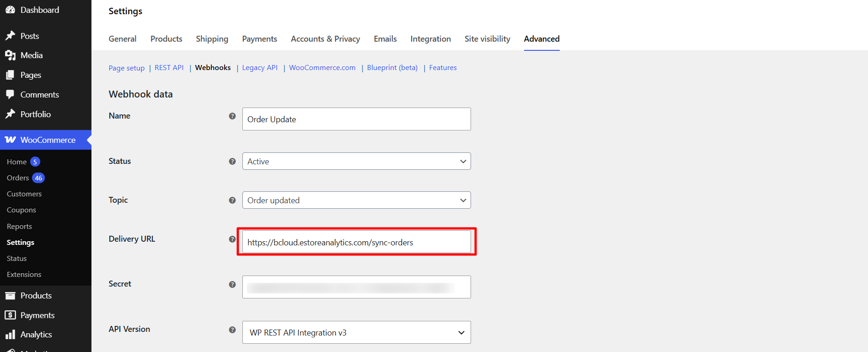Switch to the General settings tab

[x=123, y=39]
